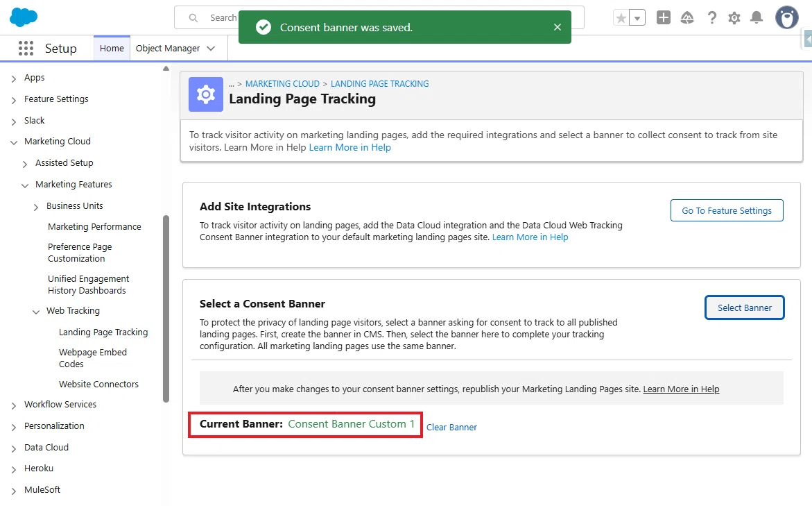This screenshot has height=506, width=812.
Task: Open the Object Manager dropdown chevron
Action: click(211, 48)
